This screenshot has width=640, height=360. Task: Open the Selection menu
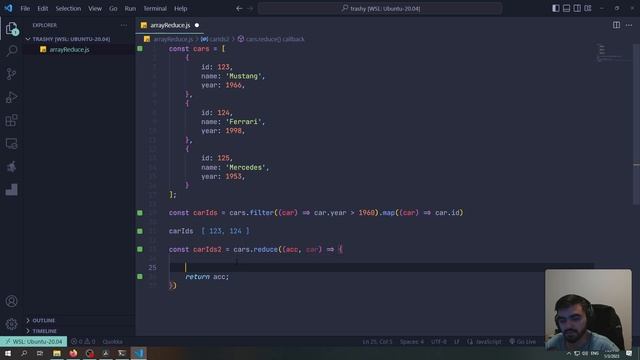(x=68, y=8)
